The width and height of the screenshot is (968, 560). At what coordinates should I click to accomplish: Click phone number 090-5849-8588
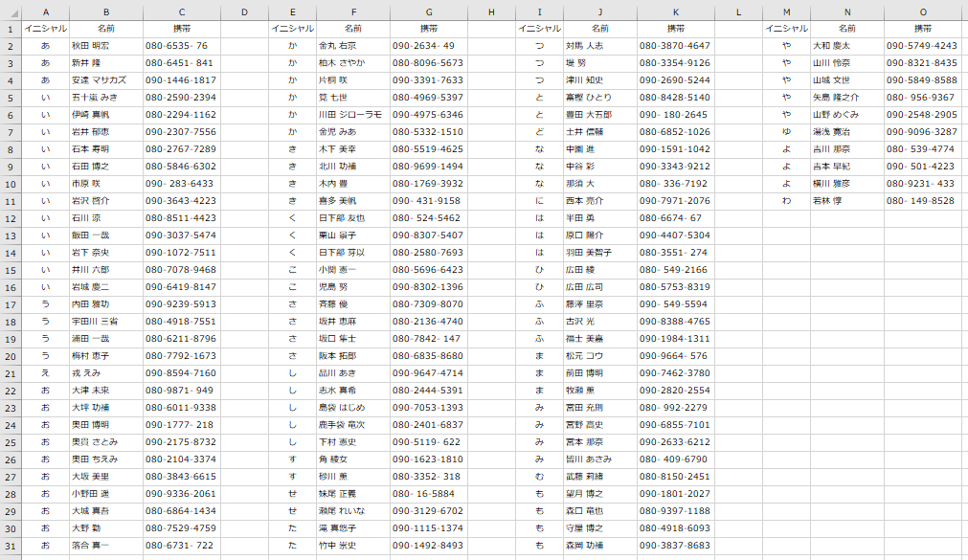coord(924,80)
